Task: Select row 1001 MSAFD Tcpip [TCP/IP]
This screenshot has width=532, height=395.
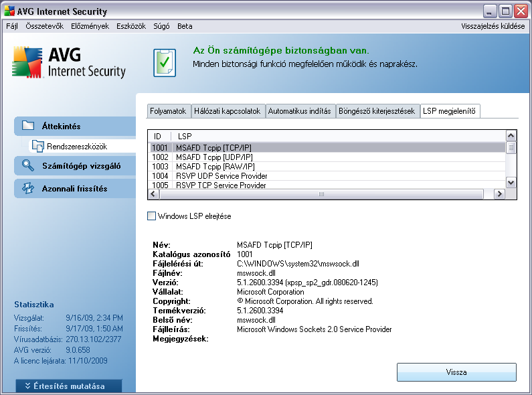Action: [x=327, y=147]
